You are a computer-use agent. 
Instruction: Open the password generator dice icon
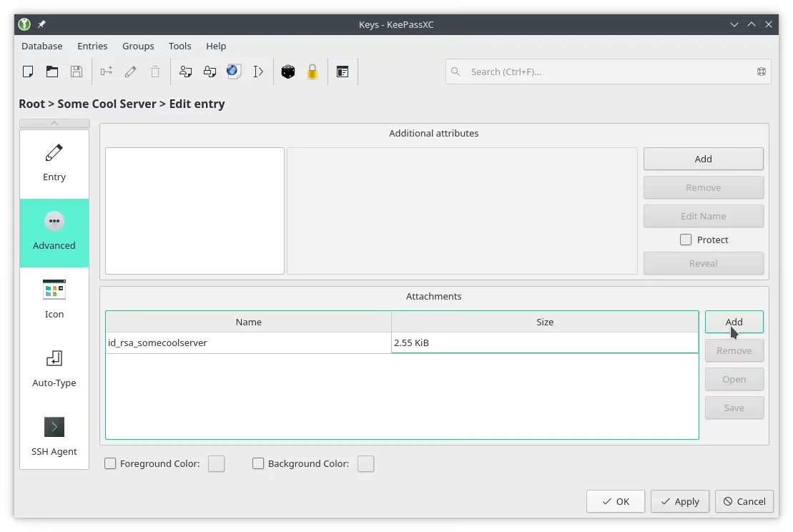pyautogui.click(x=288, y=71)
